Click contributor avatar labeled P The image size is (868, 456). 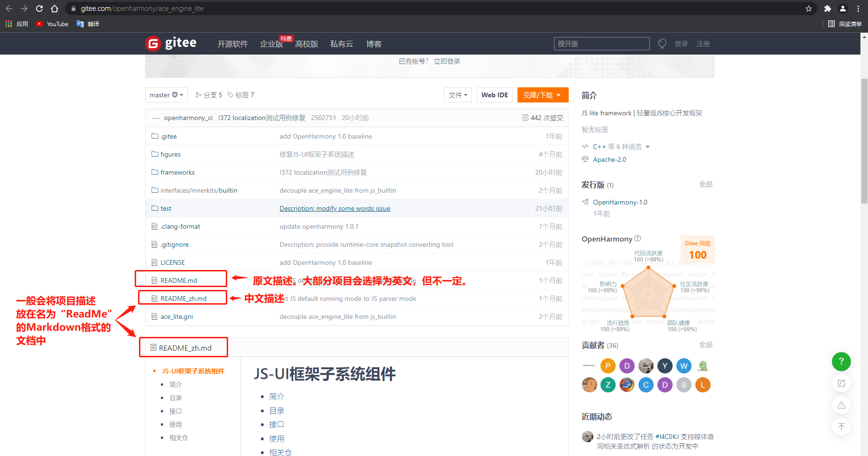(x=608, y=366)
